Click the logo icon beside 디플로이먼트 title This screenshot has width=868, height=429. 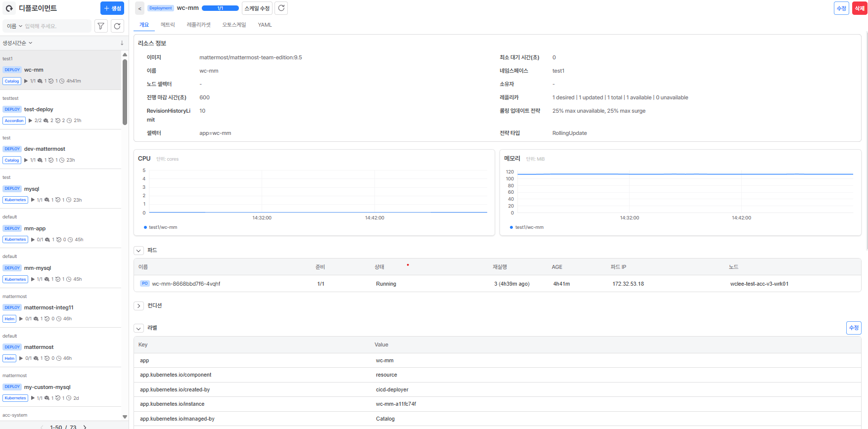click(x=9, y=8)
